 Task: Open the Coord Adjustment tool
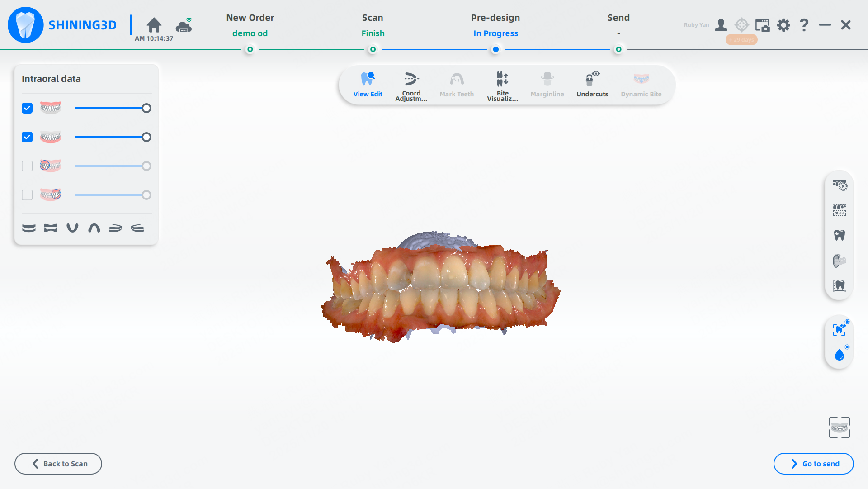point(411,85)
